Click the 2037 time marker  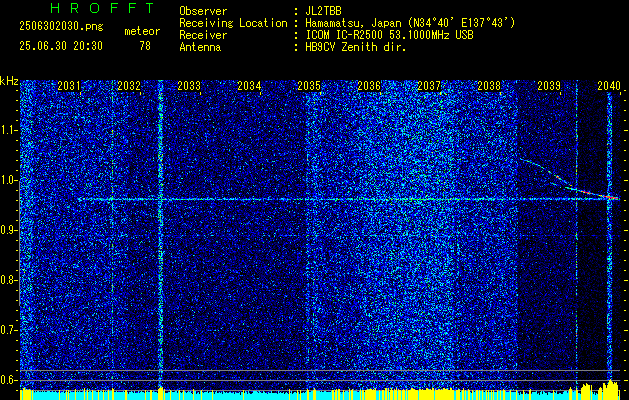coord(429,85)
